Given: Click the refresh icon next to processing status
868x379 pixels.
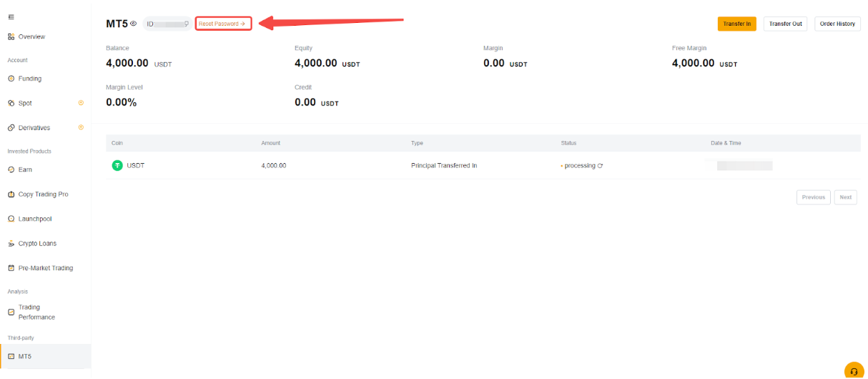Looking at the screenshot, I should [x=600, y=166].
